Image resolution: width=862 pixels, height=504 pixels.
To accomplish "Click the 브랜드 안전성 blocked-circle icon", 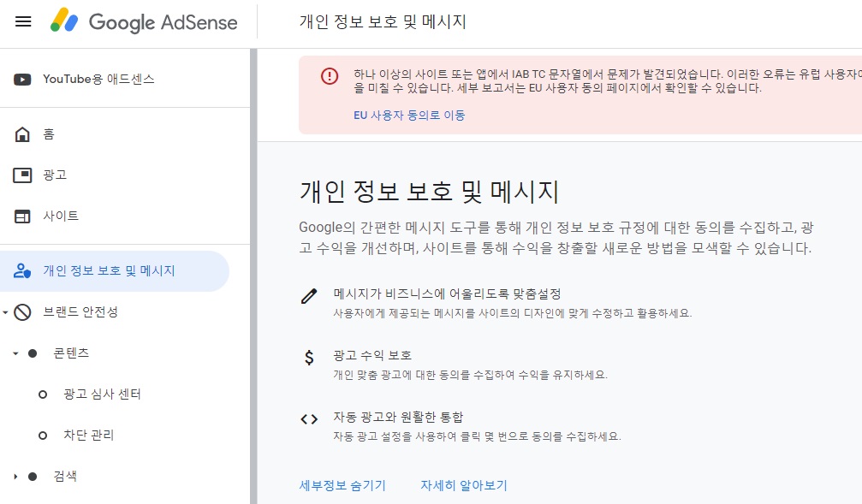I will click(x=22, y=312).
